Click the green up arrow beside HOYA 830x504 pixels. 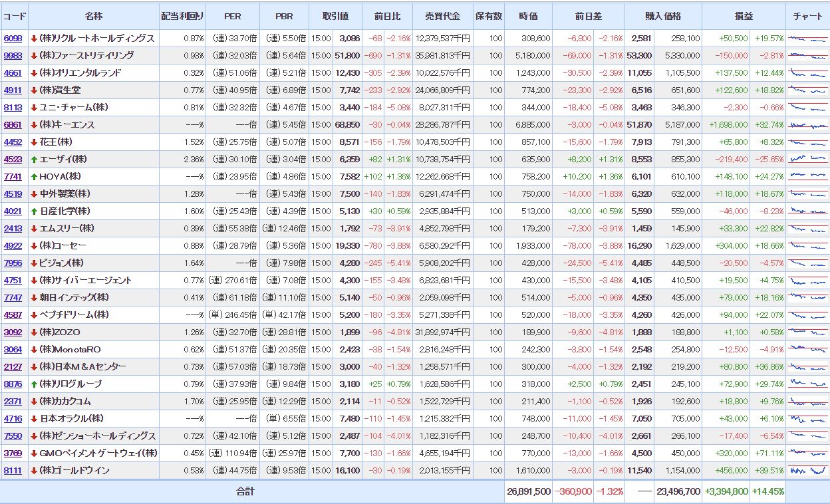34,177
